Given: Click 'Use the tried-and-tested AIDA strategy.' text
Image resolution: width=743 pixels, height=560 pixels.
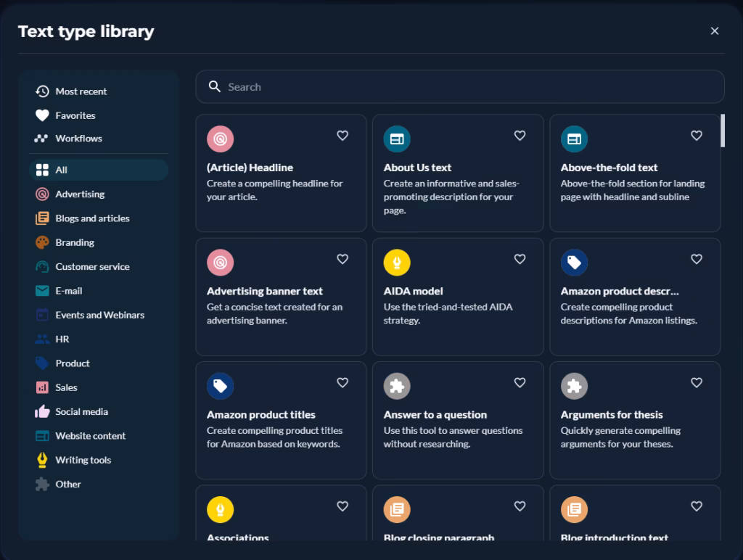Looking at the screenshot, I should 448,313.
